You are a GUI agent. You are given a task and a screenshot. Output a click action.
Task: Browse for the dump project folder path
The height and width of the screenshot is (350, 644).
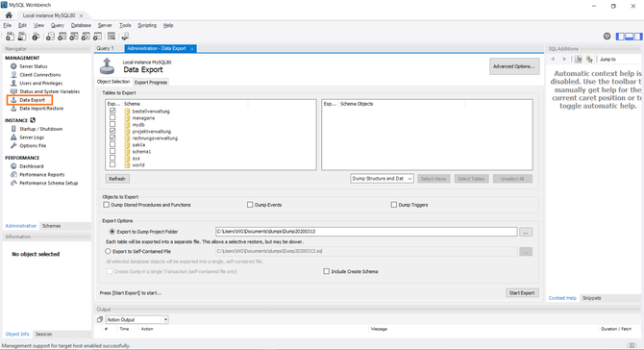click(526, 232)
